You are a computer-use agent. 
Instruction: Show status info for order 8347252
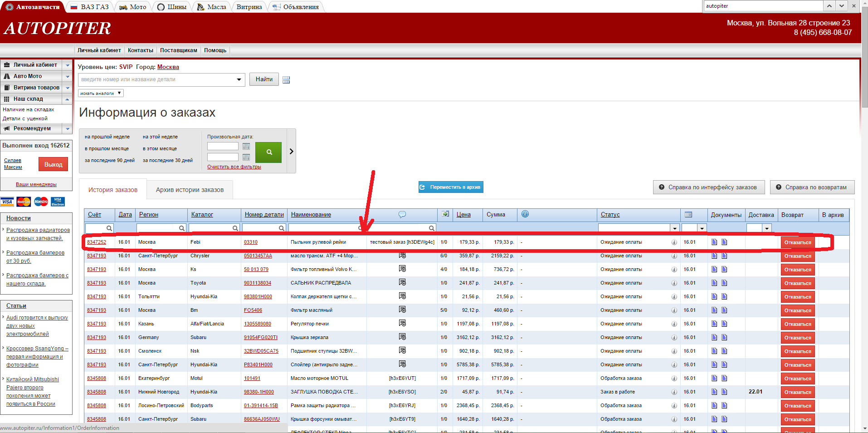tap(674, 242)
